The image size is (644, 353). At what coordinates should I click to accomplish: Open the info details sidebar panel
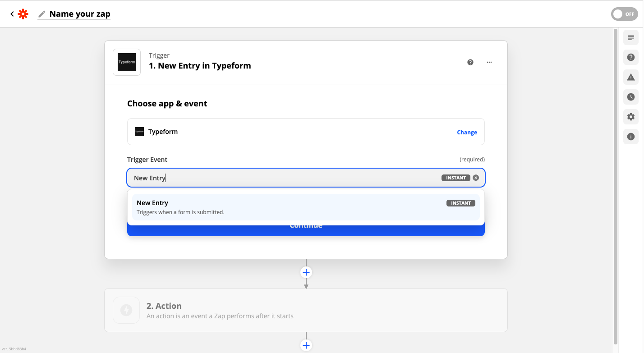coord(631,137)
